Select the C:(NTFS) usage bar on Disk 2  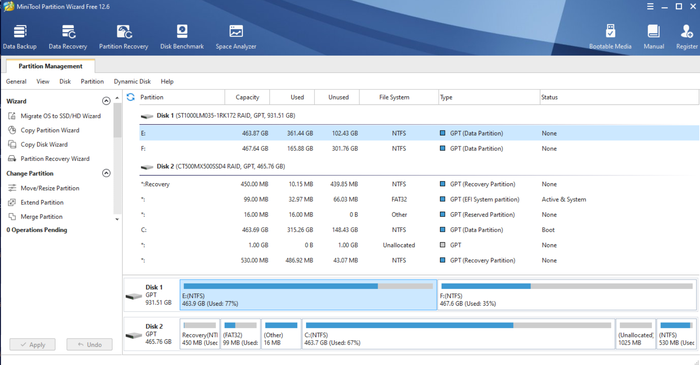click(x=458, y=334)
